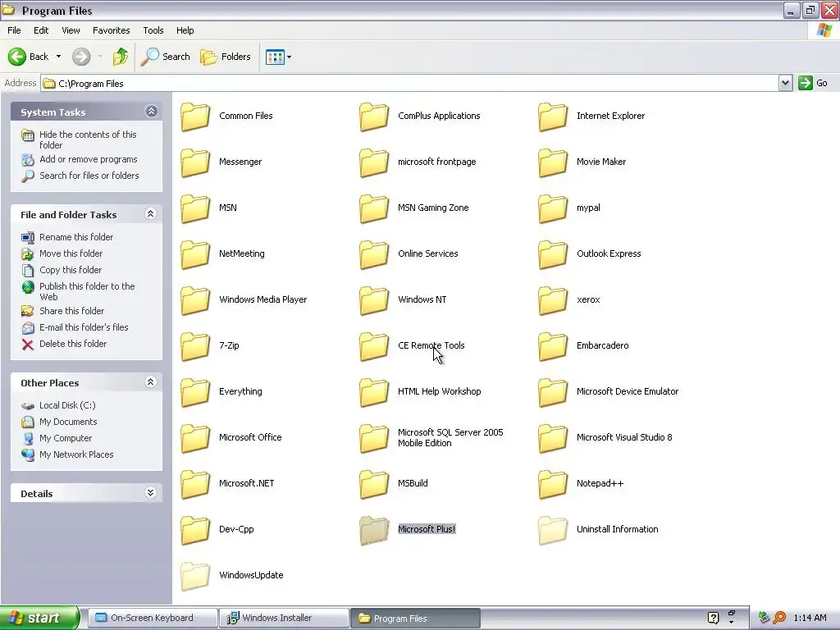Screen dimensions: 840x630
Task: Collapse the File and Folder Tasks panel
Action: click(x=151, y=214)
